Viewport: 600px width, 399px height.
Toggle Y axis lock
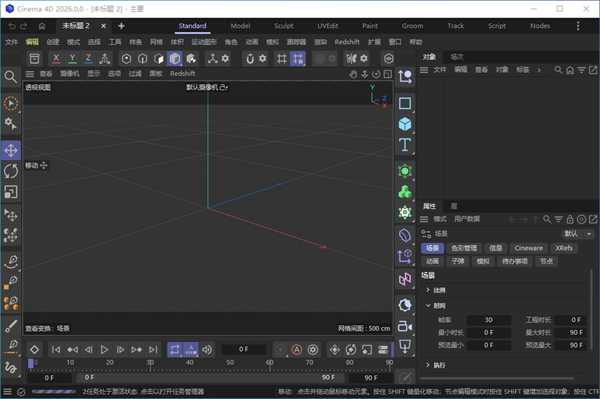click(72, 59)
